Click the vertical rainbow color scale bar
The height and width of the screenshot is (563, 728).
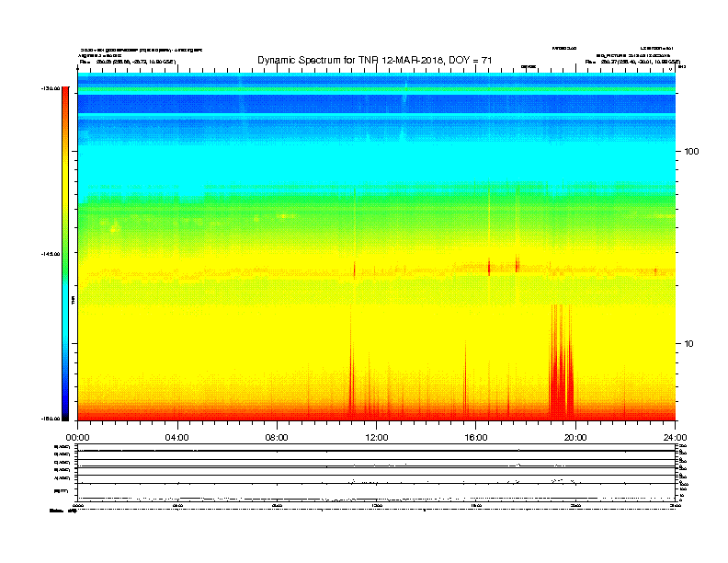point(65,254)
